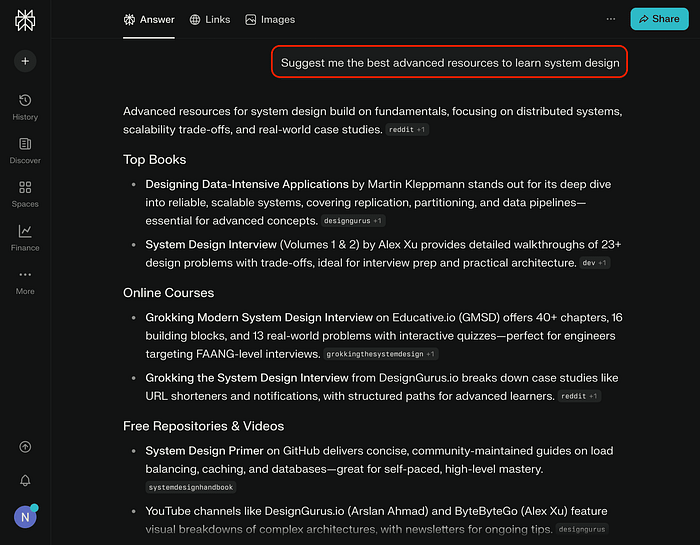This screenshot has width=700, height=545.
Task: Open the user profile avatar
Action: tap(25, 517)
